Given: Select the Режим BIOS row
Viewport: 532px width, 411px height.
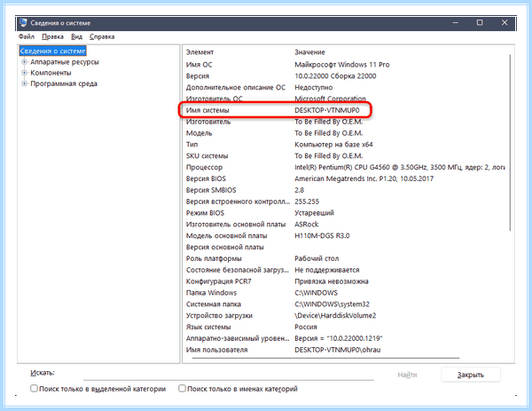Looking at the screenshot, I should click(x=346, y=213).
